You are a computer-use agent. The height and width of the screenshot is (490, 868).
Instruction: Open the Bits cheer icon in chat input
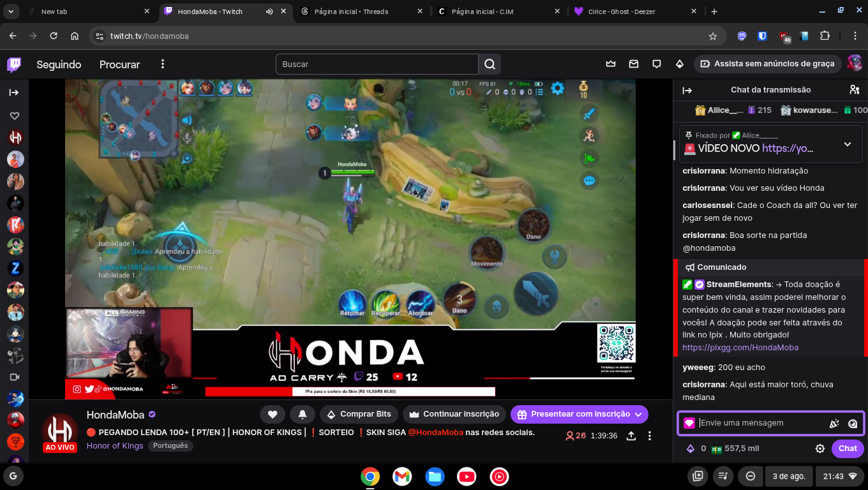[x=834, y=423]
